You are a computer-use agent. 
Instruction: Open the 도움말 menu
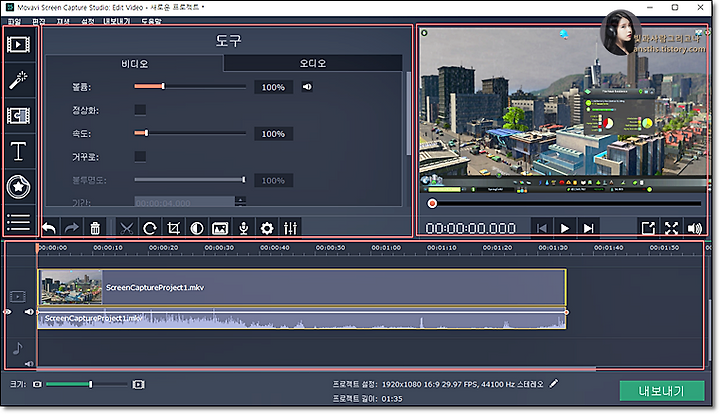click(x=151, y=22)
